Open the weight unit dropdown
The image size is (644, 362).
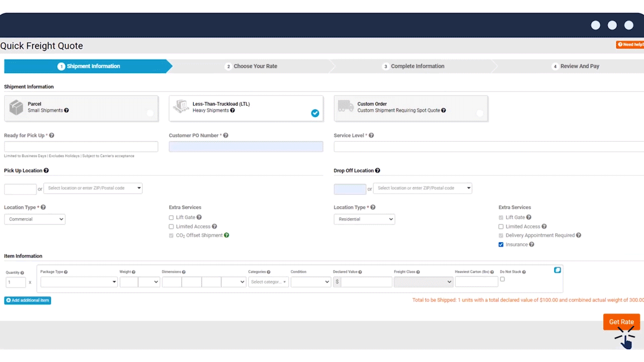149,282
